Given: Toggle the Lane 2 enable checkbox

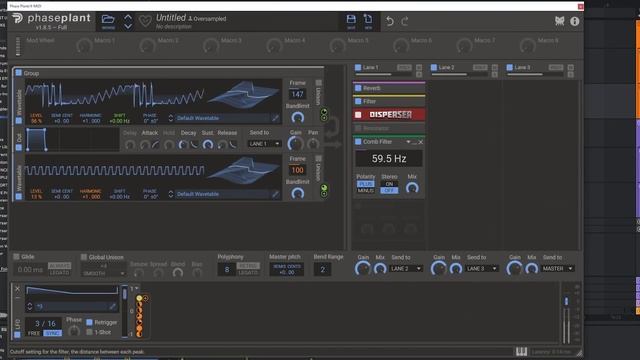Looking at the screenshot, I should [x=434, y=67].
